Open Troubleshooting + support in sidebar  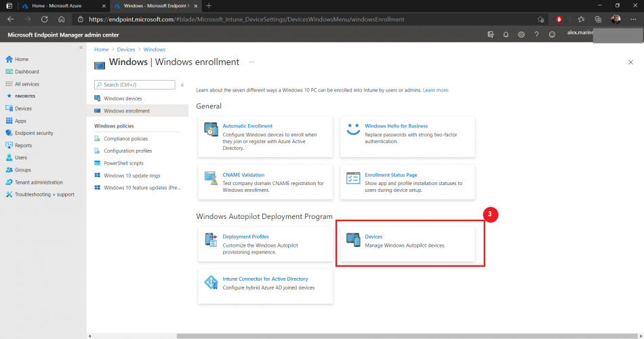point(40,195)
